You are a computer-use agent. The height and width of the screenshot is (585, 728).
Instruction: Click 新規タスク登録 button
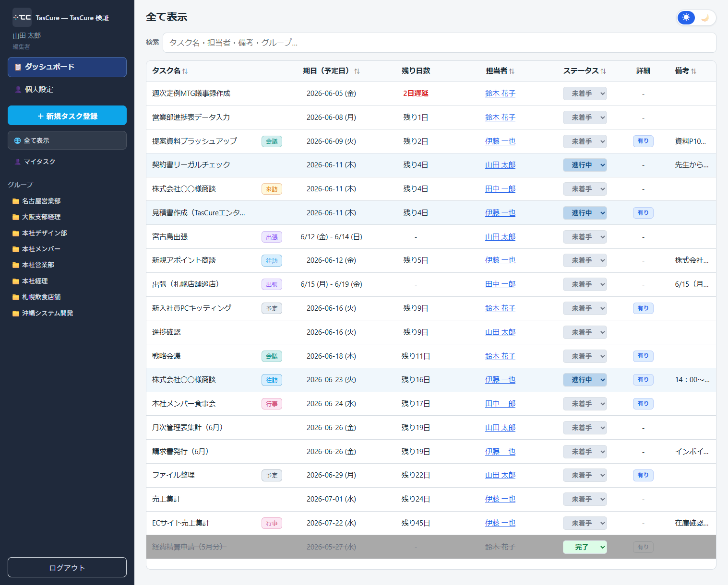pos(67,116)
